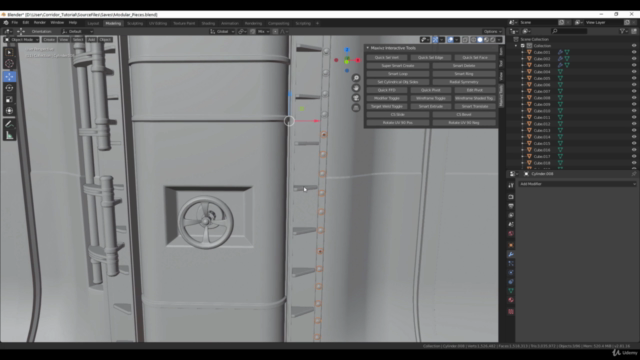Select the Select Box tool in toolbar
Screen dimensions: 640x360
[x=9, y=52]
